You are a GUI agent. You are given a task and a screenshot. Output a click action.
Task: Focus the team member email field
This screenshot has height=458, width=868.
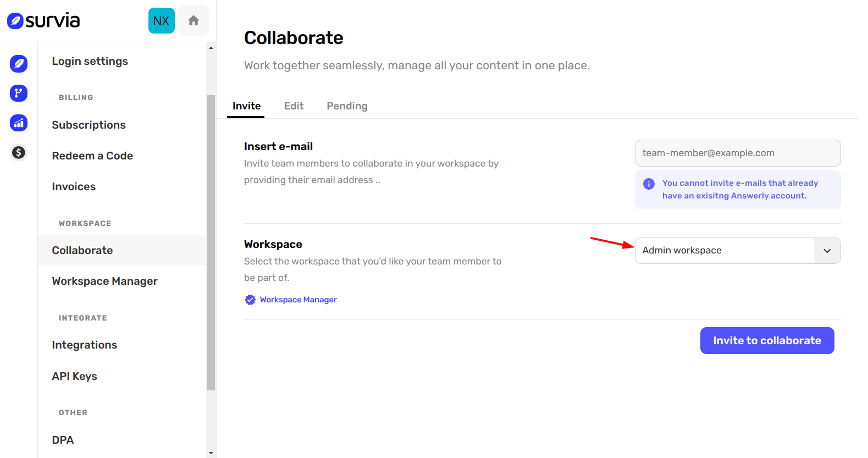pos(737,153)
